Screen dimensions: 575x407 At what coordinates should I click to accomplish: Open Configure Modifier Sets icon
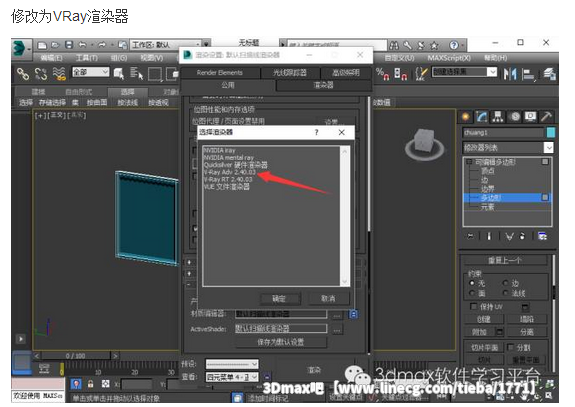[x=542, y=236]
